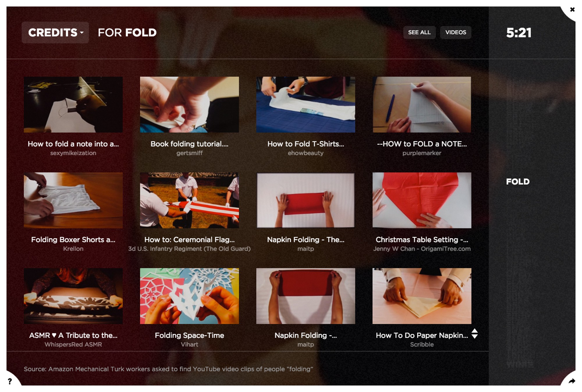Screen dimensions: 582x392
Task: Open Folding Boxer Shorts thumbnail
Action: click(73, 200)
